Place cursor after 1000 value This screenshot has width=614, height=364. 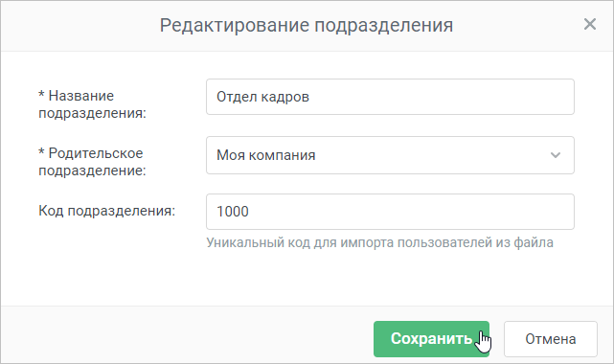click(249, 212)
